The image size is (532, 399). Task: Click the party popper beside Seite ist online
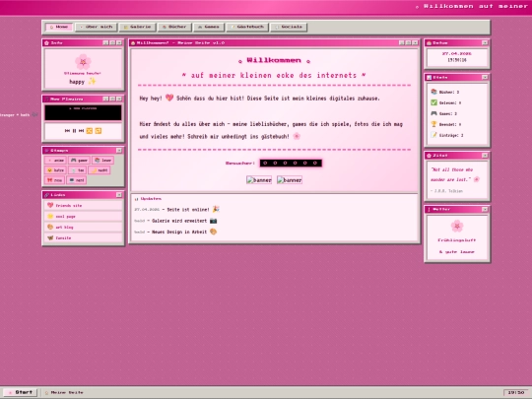coord(216,209)
